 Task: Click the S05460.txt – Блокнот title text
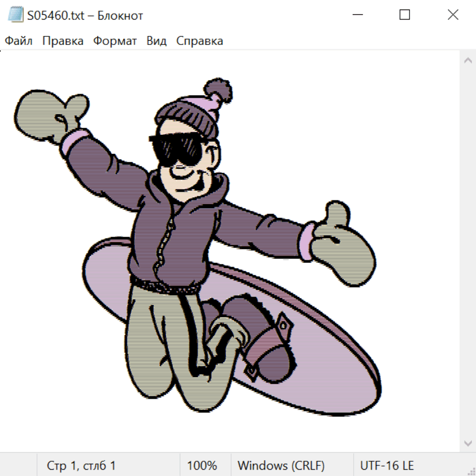[85, 15]
